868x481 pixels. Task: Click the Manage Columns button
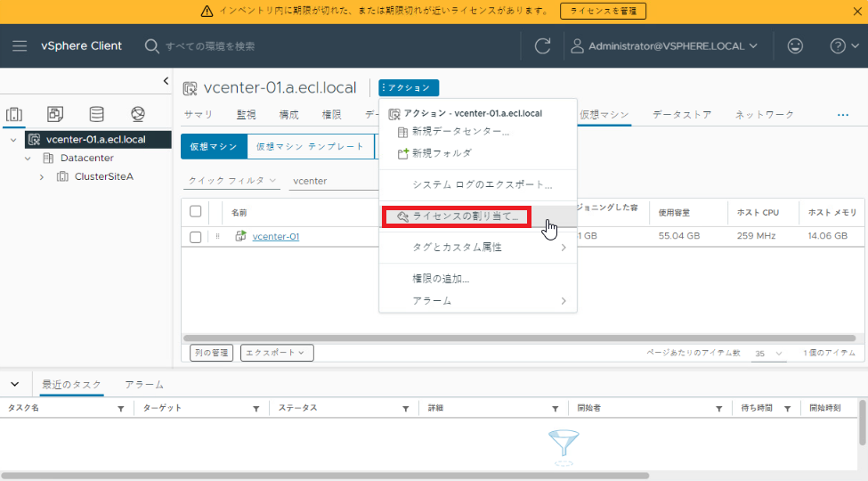click(x=212, y=353)
